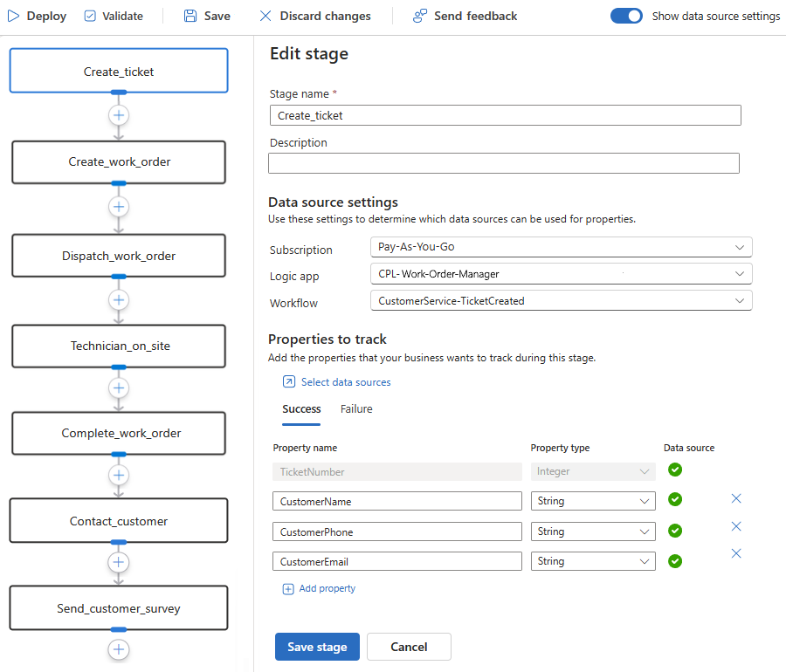Click the Validate checkmark icon
The width and height of the screenshot is (786, 672).
click(91, 16)
